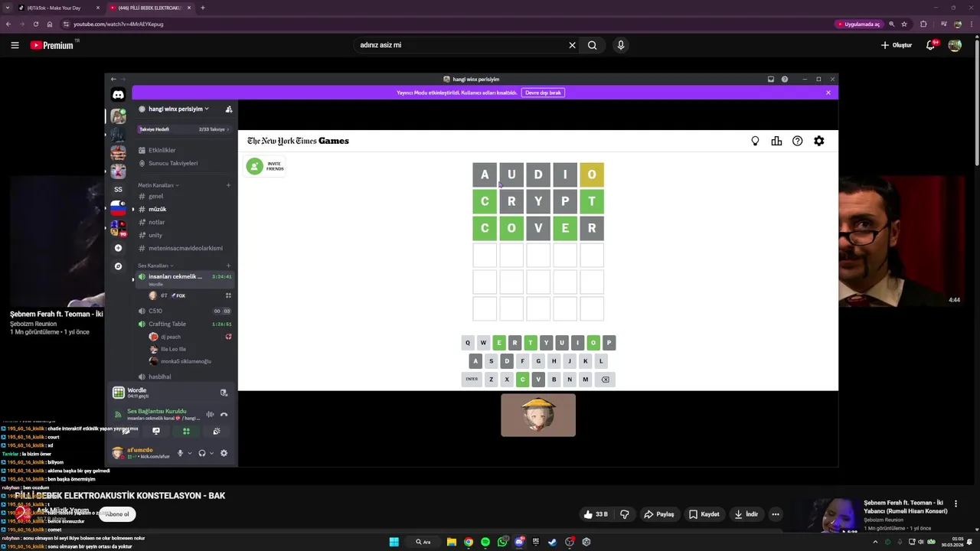
Task: Disconnect from voice with the hang-up icon
Action: coord(224,414)
